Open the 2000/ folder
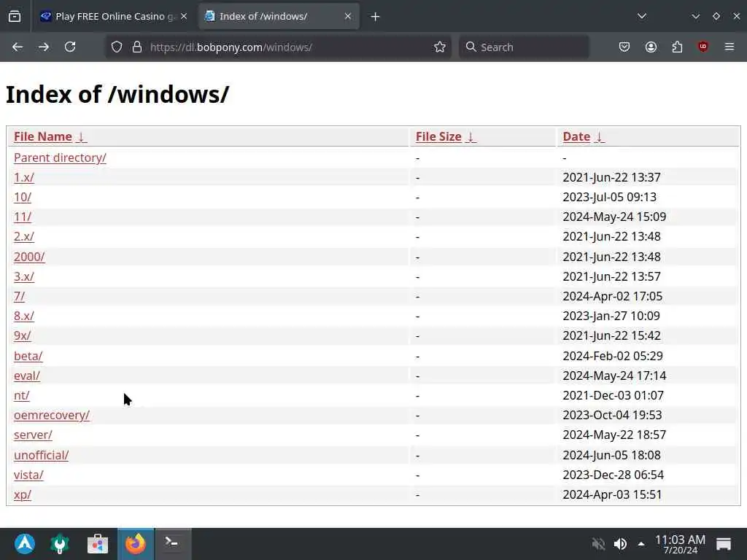Viewport: 747px width, 560px height. click(29, 257)
